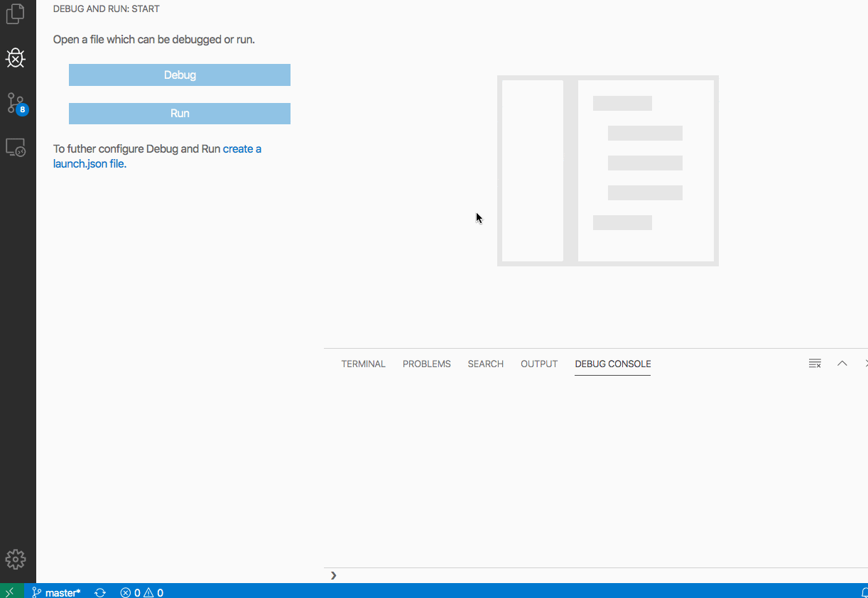Open the Manage gear at the activity bar bottom
This screenshot has width=868, height=598.
16,559
